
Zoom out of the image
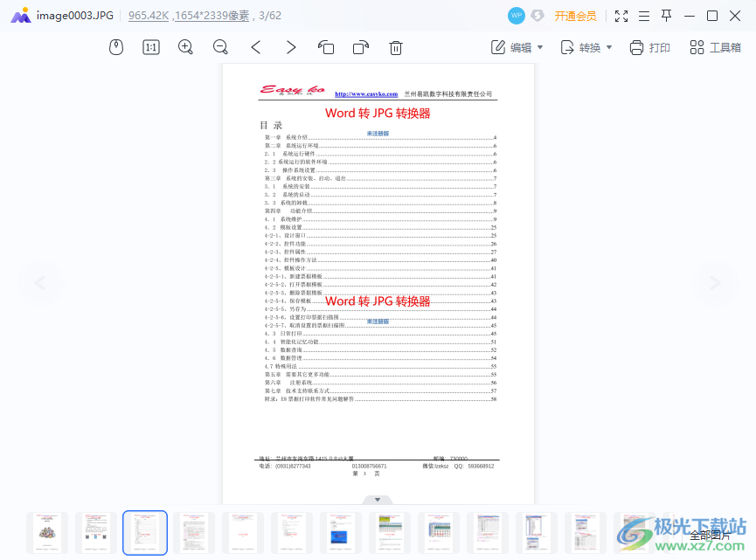(220, 47)
